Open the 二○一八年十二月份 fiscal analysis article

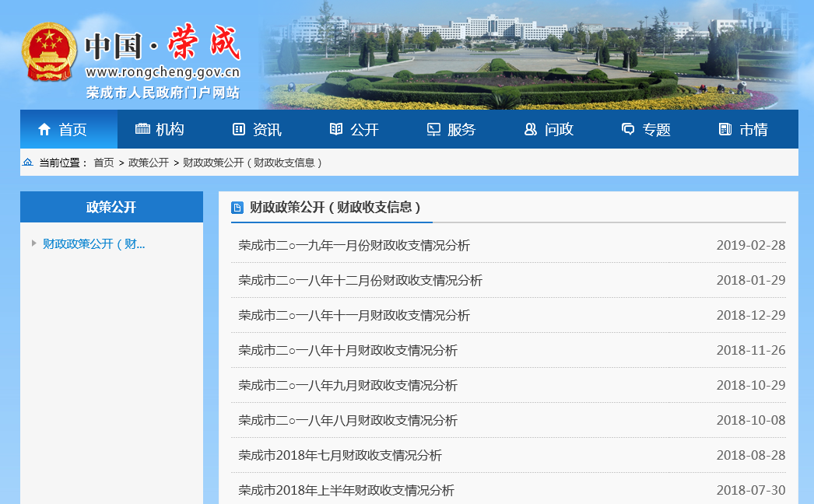(360, 281)
